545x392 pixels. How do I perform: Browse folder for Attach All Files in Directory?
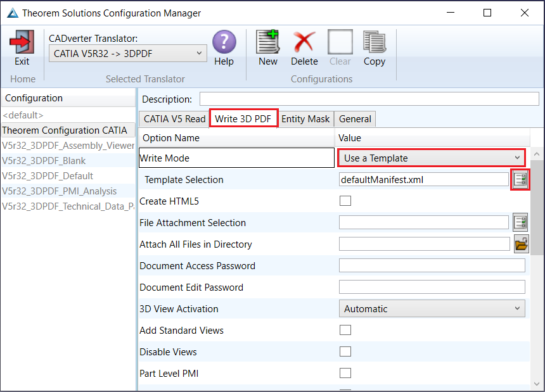tap(521, 244)
